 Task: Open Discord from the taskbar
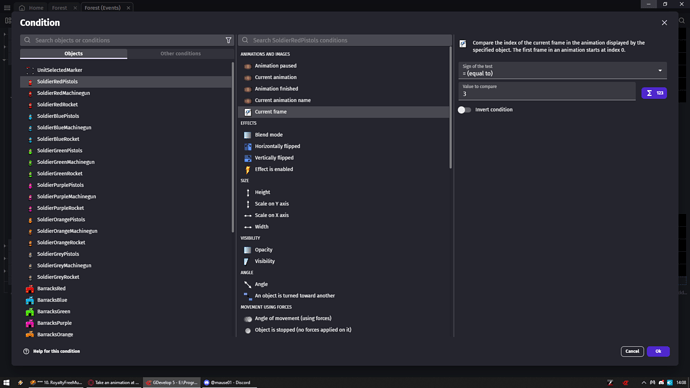pyautogui.click(x=228, y=382)
